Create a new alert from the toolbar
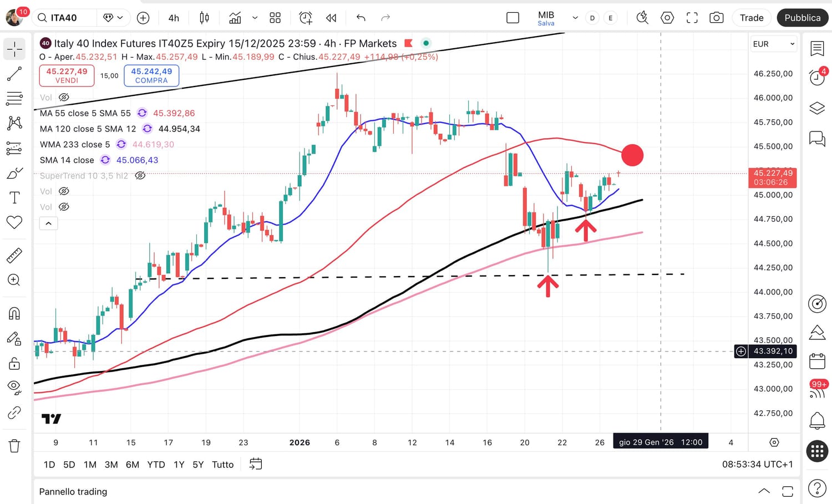The height and width of the screenshot is (504, 832). point(306,18)
